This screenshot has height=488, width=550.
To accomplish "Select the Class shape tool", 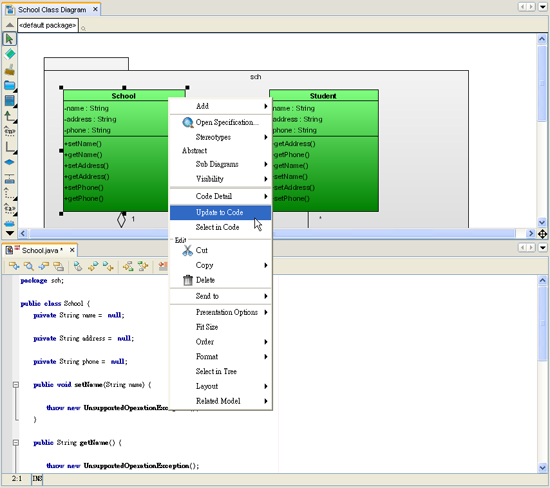I will click(10, 101).
